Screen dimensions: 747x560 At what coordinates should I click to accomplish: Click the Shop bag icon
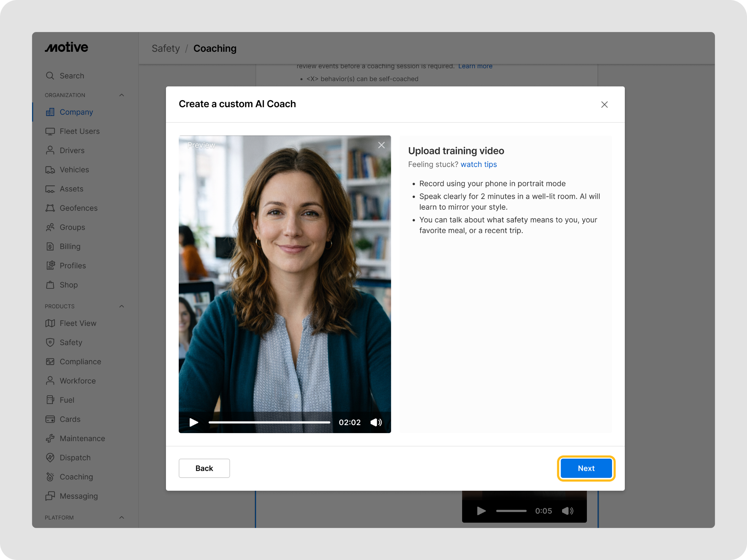(x=50, y=285)
